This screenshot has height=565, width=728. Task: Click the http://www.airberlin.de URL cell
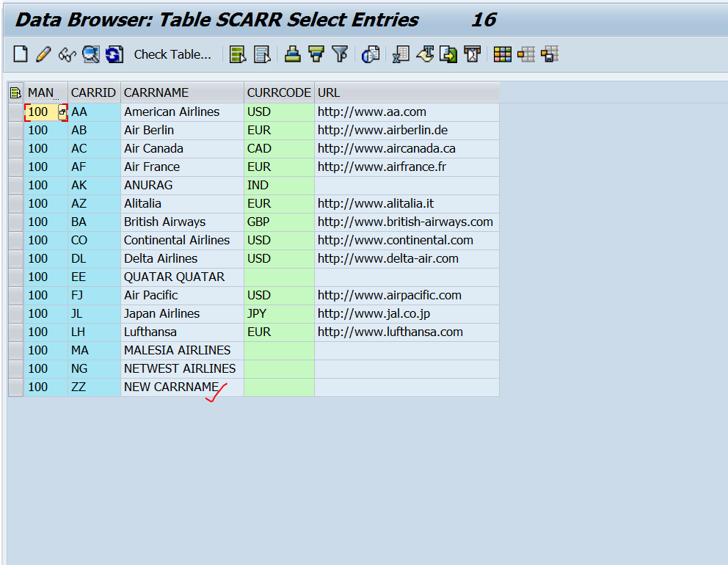pos(407,131)
